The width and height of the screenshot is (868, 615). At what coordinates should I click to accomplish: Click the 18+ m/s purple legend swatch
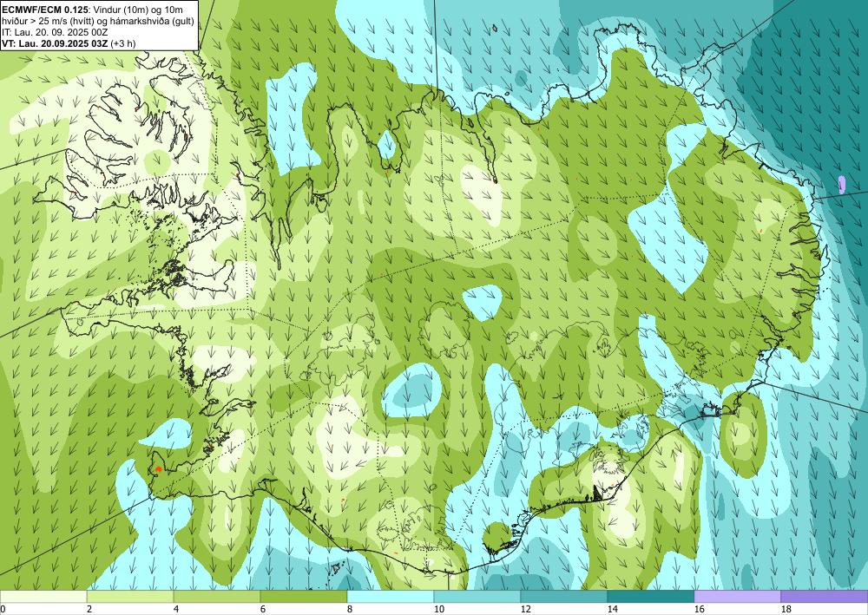tap(825, 597)
